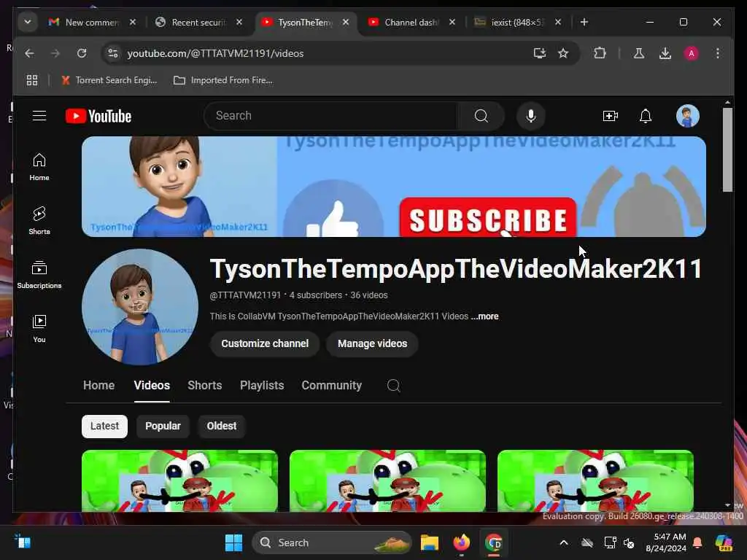Image resolution: width=747 pixels, height=560 pixels.
Task: Install app icon in the address bar
Action: pyautogui.click(x=539, y=53)
